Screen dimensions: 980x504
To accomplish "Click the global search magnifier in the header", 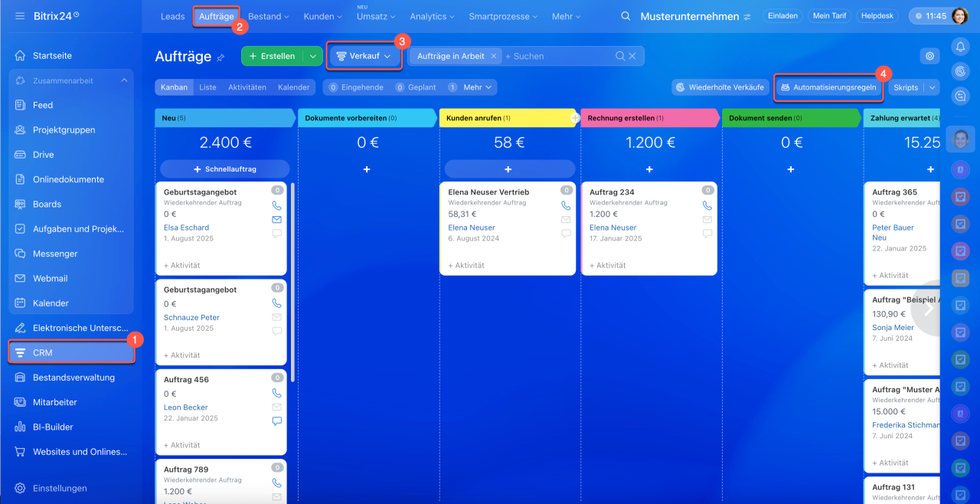I will (626, 16).
